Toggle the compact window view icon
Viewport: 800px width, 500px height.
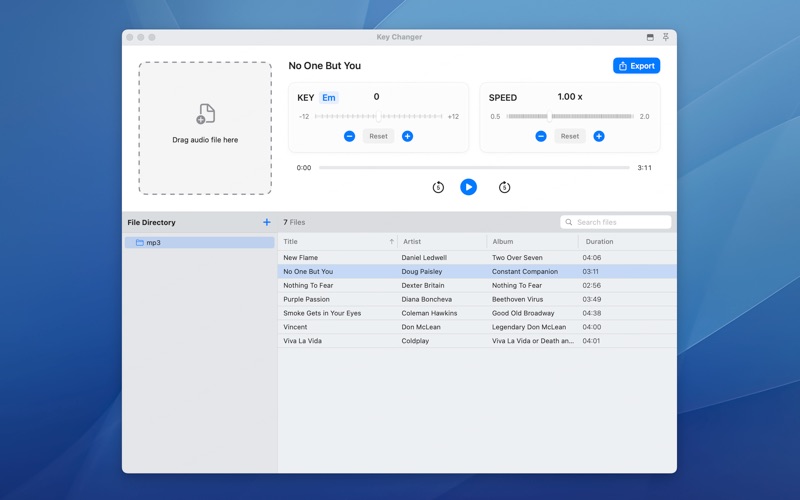point(650,37)
